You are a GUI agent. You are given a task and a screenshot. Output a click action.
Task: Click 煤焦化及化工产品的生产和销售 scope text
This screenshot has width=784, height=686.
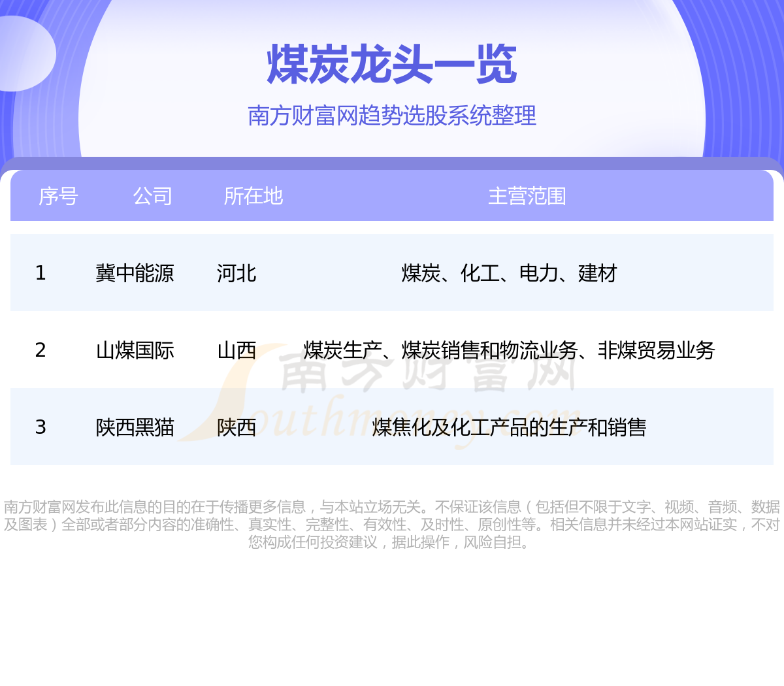coord(510,427)
